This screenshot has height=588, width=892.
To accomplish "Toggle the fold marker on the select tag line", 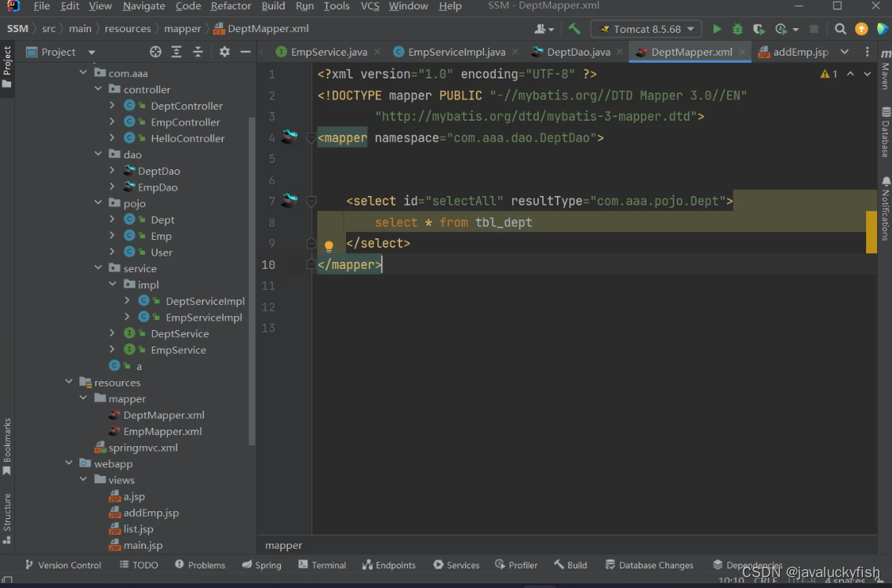I will click(311, 201).
